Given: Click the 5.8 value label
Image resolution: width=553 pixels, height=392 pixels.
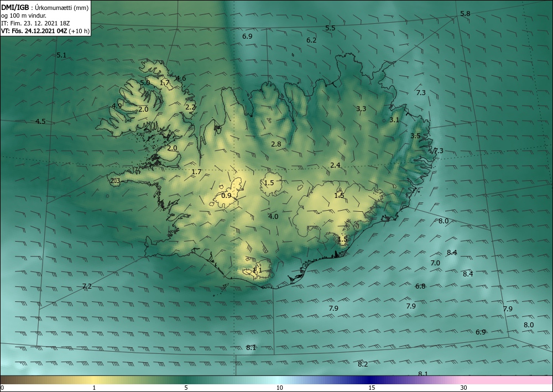Looking at the screenshot, I should [x=465, y=14].
